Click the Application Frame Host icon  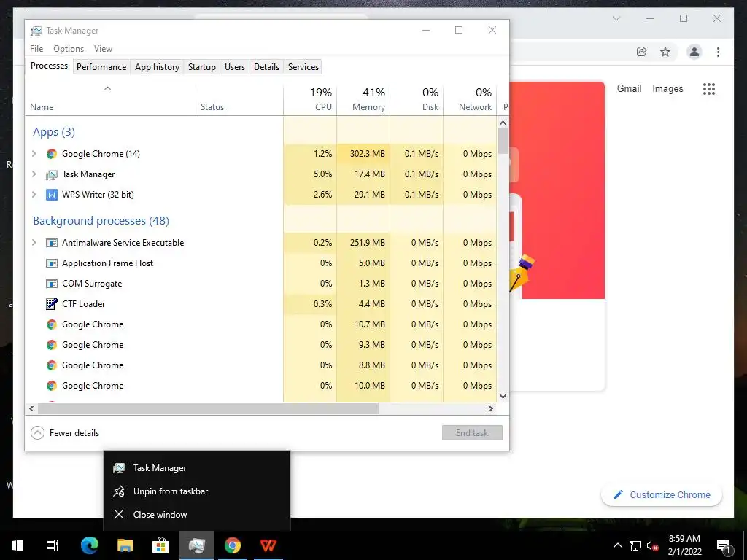click(52, 263)
